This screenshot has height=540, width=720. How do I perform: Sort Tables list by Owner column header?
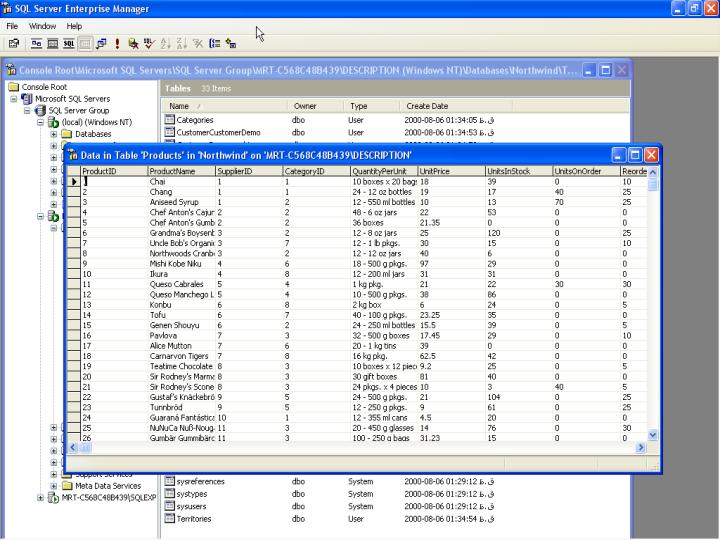pyautogui.click(x=315, y=106)
